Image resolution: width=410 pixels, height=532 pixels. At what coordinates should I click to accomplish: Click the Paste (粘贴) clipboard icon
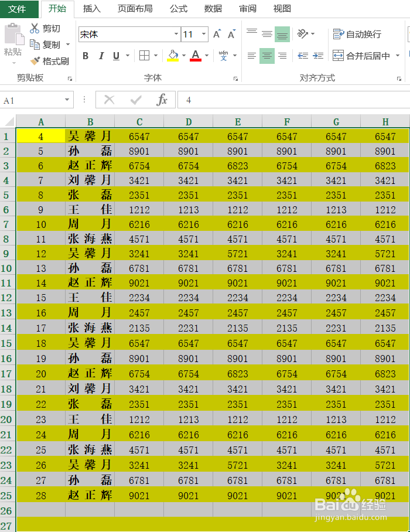point(13,34)
